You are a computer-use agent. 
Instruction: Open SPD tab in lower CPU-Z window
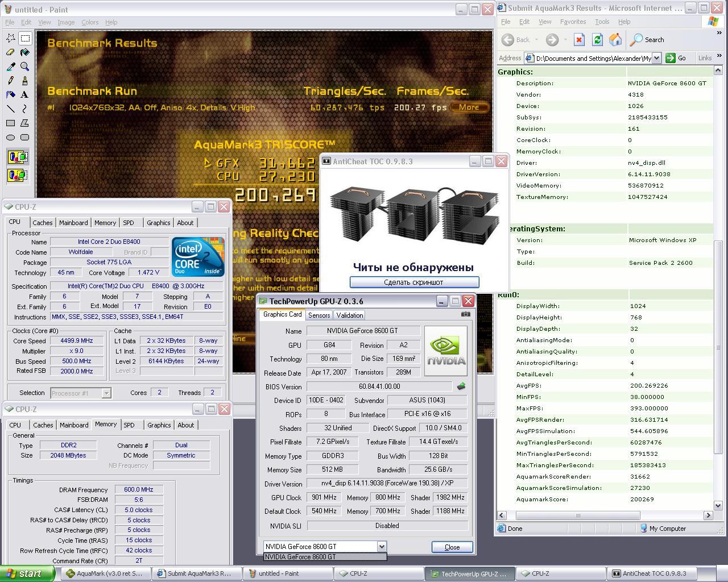point(129,425)
